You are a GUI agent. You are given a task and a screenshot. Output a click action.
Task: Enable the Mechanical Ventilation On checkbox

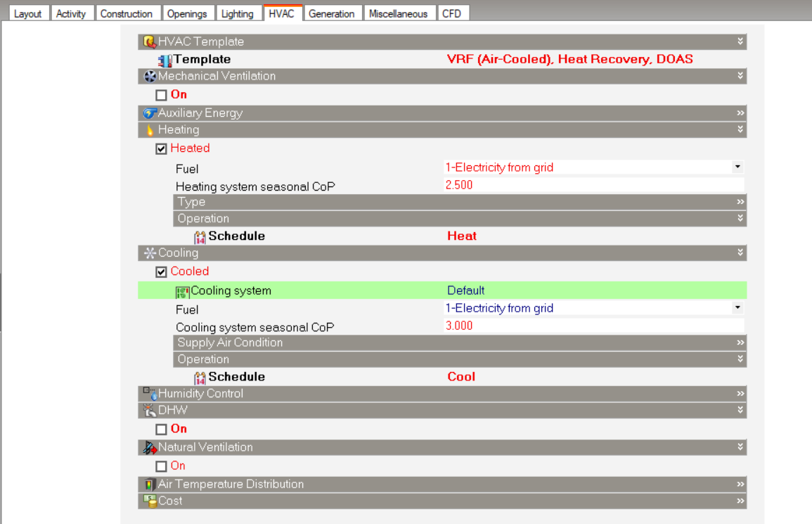point(161,96)
